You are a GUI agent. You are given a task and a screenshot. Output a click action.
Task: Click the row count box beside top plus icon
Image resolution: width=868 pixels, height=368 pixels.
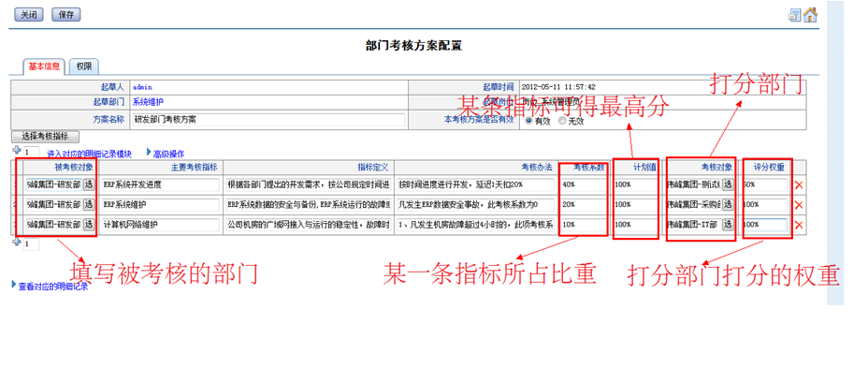31,152
